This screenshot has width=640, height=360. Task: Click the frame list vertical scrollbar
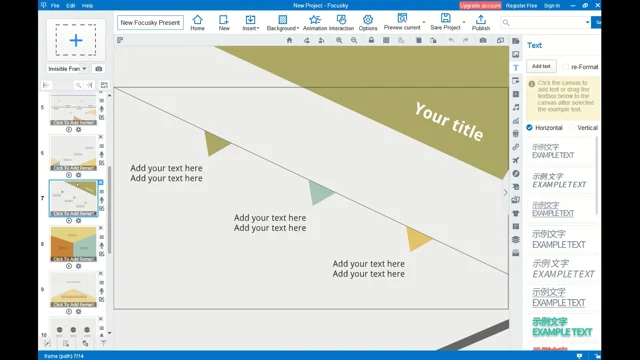(x=109, y=210)
